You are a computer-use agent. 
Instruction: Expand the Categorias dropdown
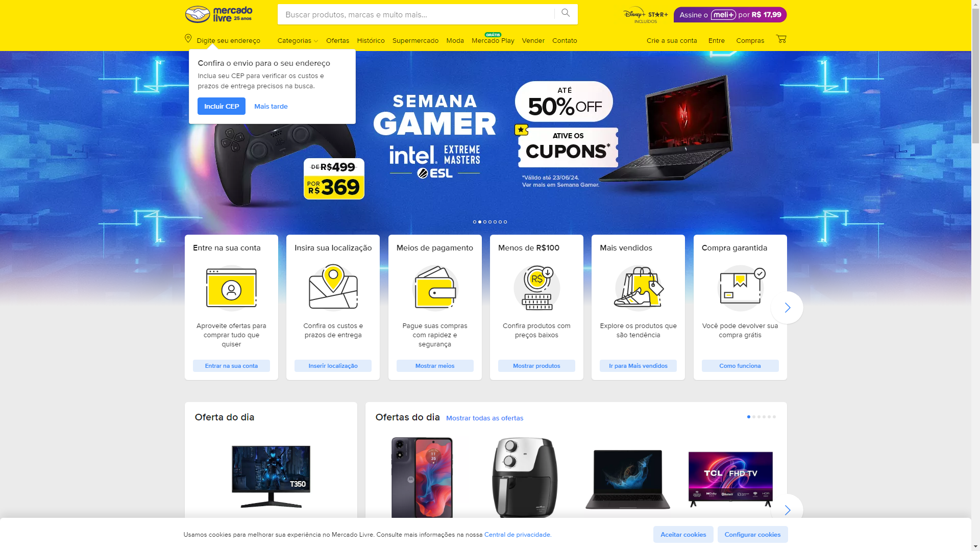point(298,40)
